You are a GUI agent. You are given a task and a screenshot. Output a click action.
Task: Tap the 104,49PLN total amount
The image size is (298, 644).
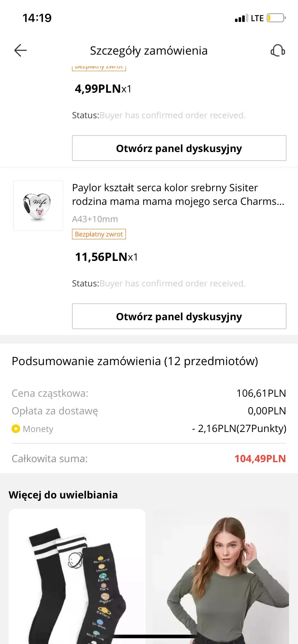pos(260,459)
